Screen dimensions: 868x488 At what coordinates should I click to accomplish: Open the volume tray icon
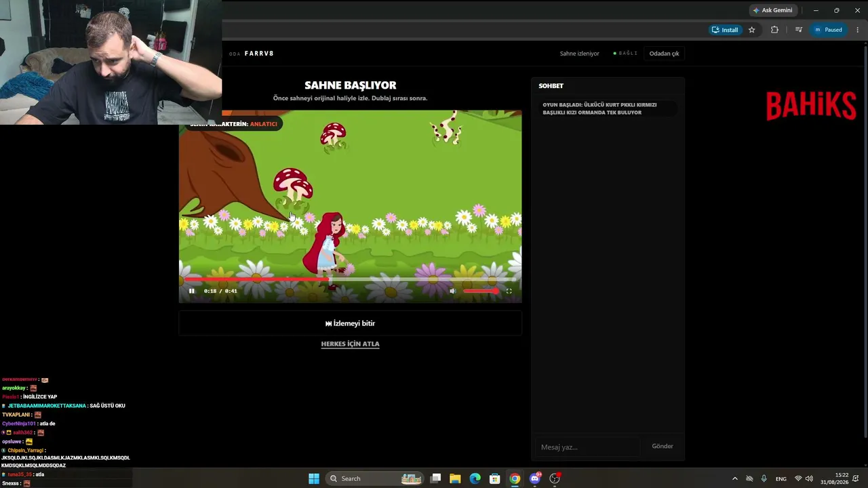coord(809,479)
